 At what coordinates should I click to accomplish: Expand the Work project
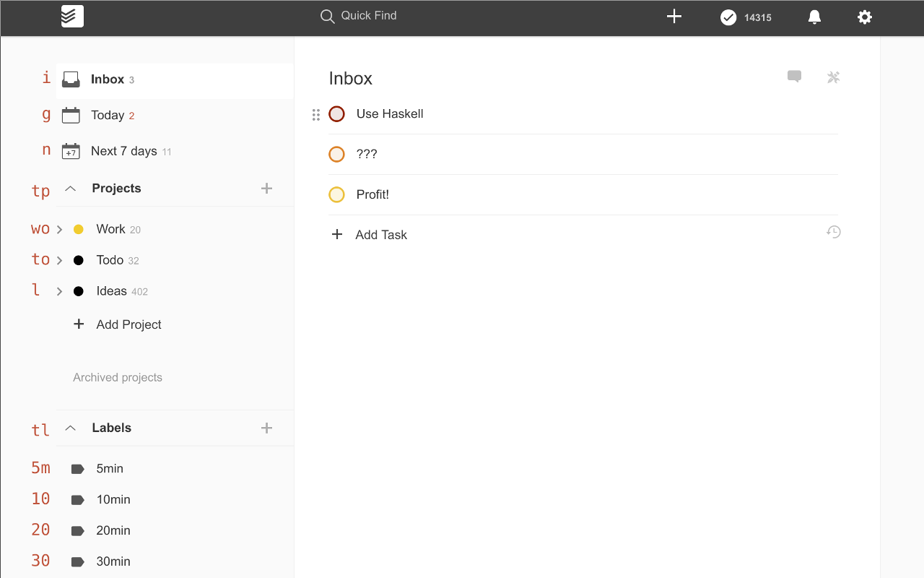(x=59, y=229)
